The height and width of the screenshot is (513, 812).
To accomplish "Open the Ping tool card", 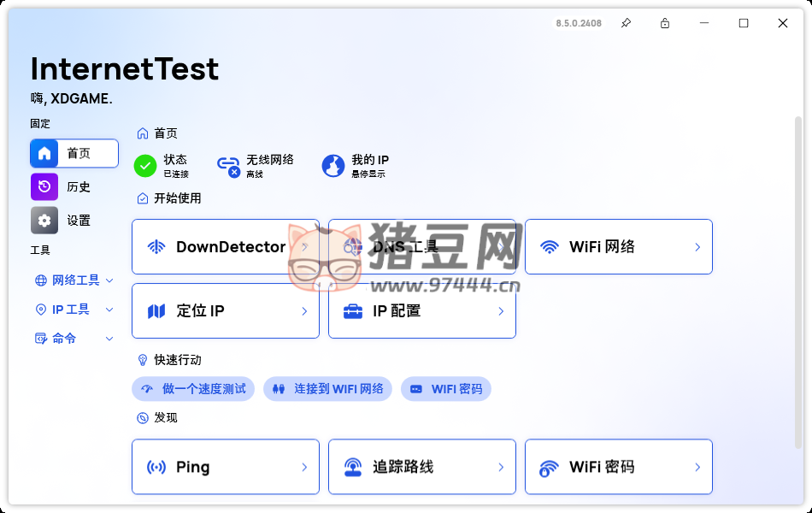I will click(x=226, y=467).
